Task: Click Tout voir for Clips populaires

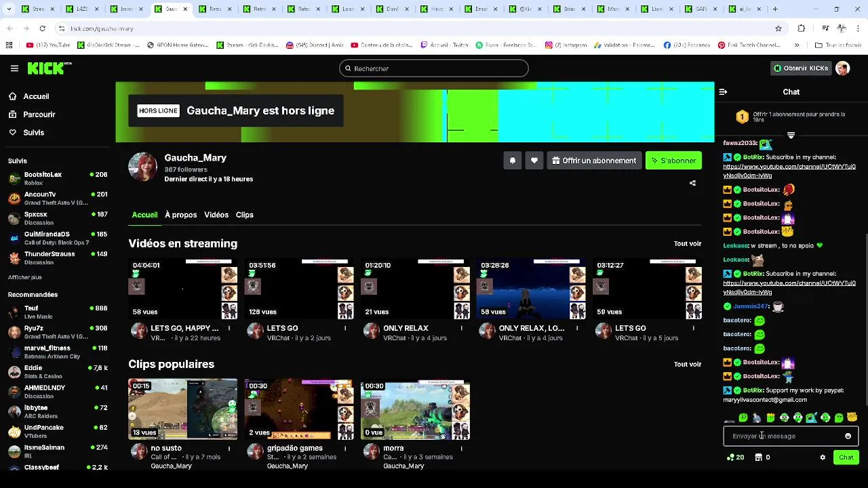Action: pos(688,364)
